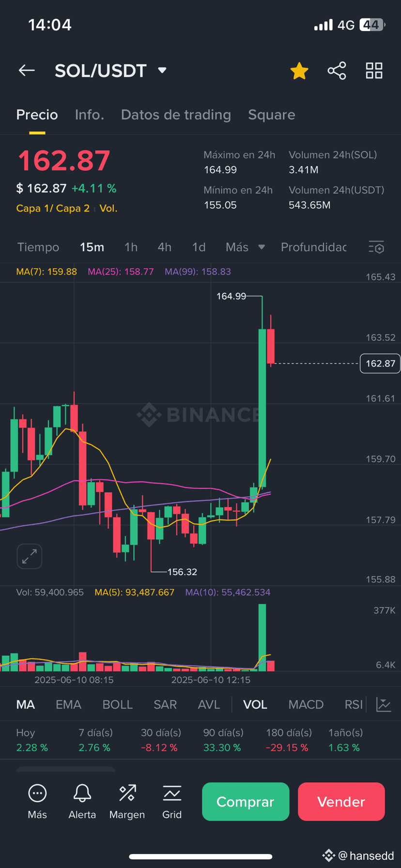Toggle the RSI sub-indicator
The height and width of the screenshot is (868, 401).
click(354, 704)
